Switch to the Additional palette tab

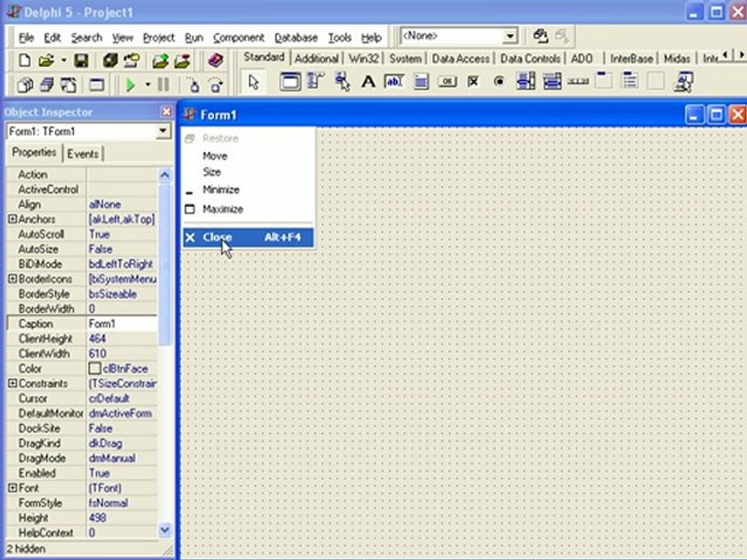point(317,59)
